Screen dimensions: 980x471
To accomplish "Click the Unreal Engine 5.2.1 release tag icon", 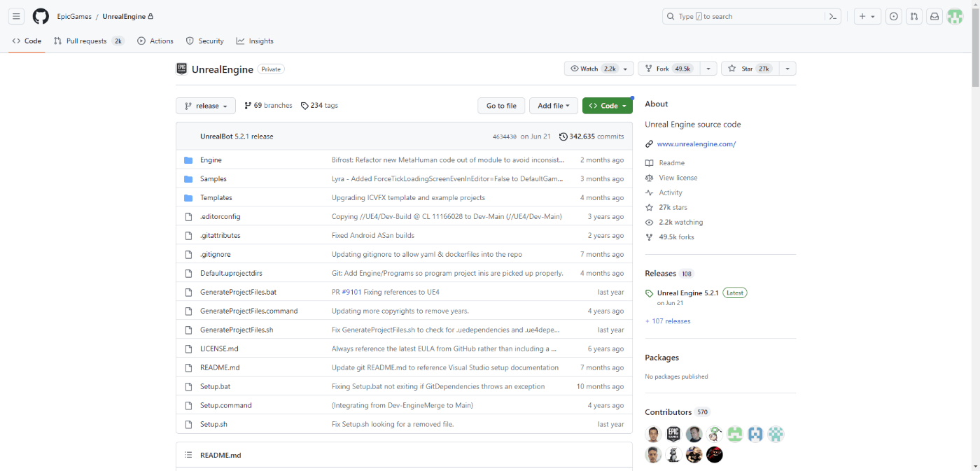I will pyautogui.click(x=650, y=293).
